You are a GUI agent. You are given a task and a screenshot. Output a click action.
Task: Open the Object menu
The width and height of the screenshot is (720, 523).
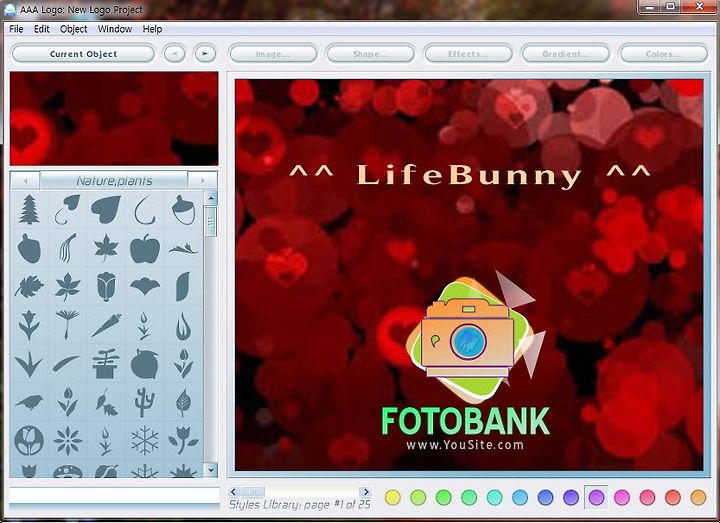pyautogui.click(x=73, y=29)
